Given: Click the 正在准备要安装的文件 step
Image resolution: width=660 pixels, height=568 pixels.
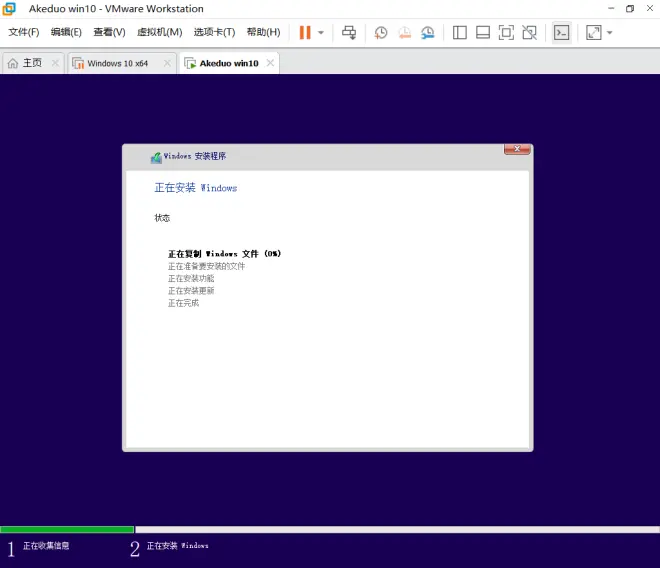Looking at the screenshot, I should pyautogui.click(x=206, y=266).
